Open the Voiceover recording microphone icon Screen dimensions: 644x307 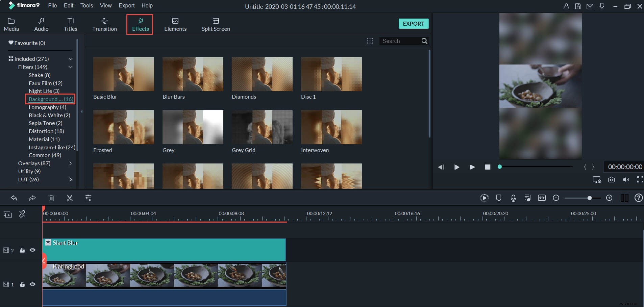[x=513, y=198]
